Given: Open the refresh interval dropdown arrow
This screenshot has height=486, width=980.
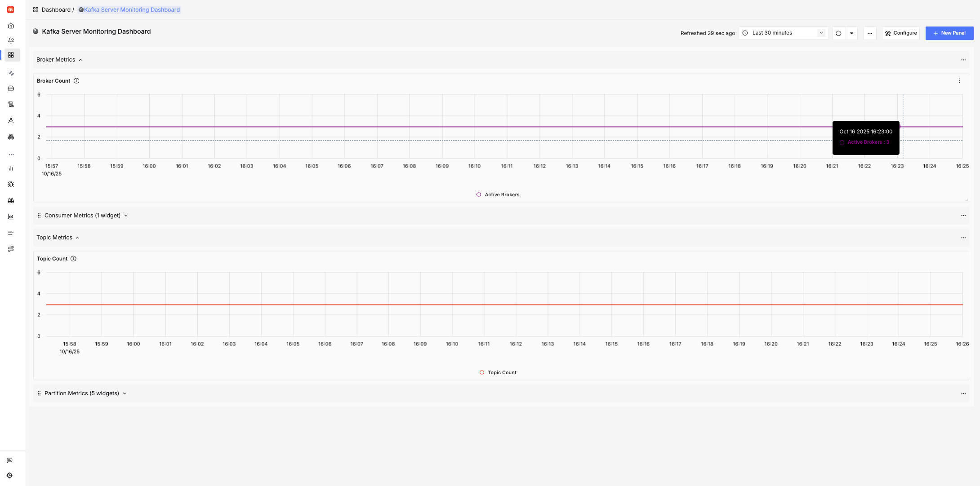Looking at the screenshot, I should (851, 33).
